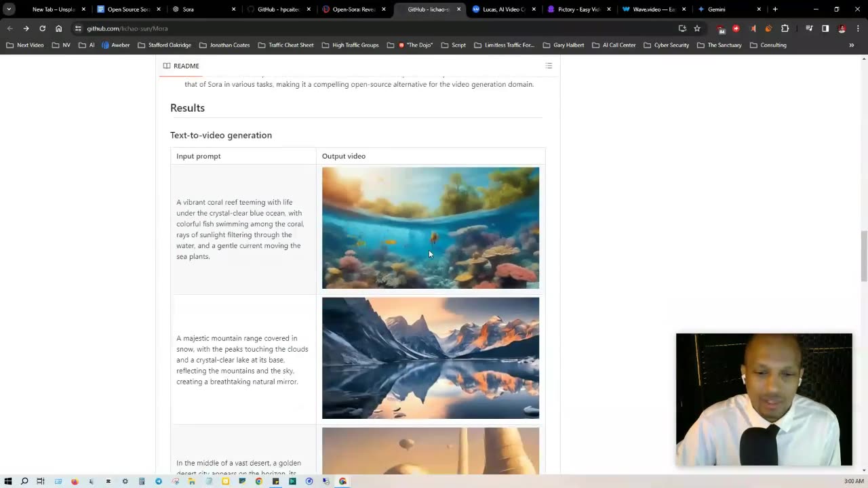The height and width of the screenshot is (488, 868).
Task: Click the "Input prompt" column header
Action: tap(199, 156)
